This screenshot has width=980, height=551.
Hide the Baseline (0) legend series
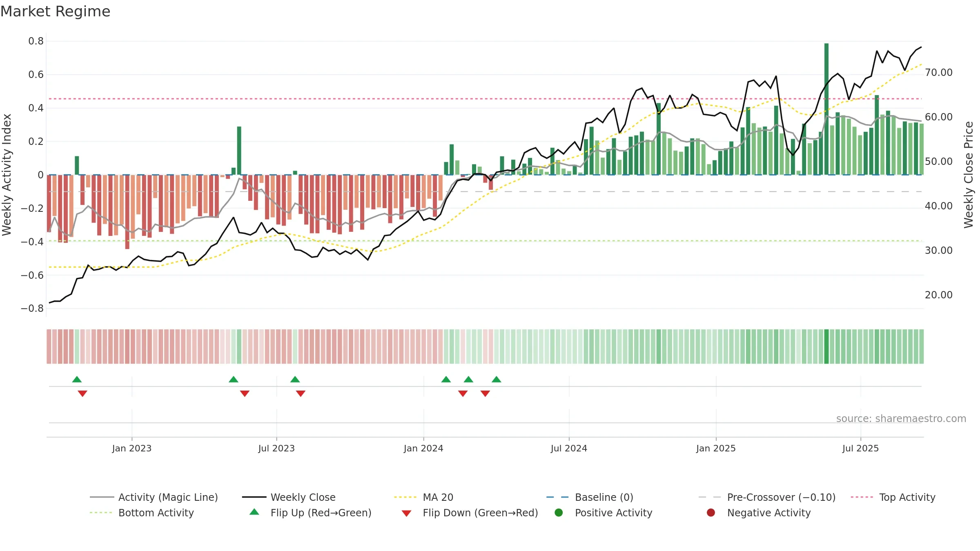(x=590, y=497)
